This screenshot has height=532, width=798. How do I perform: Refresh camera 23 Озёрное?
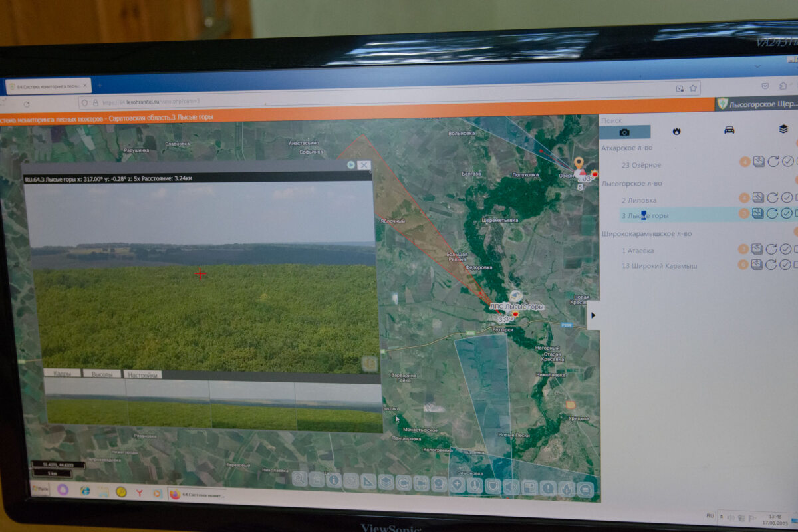coord(773,162)
